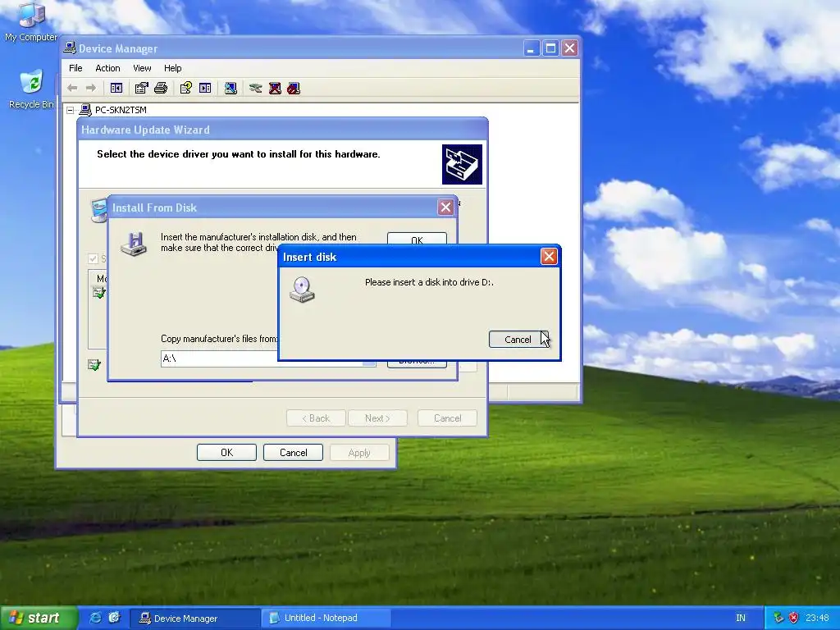840x630 pixels.
Task: Click OK in the properties dialog
Action: pos(226,453)
